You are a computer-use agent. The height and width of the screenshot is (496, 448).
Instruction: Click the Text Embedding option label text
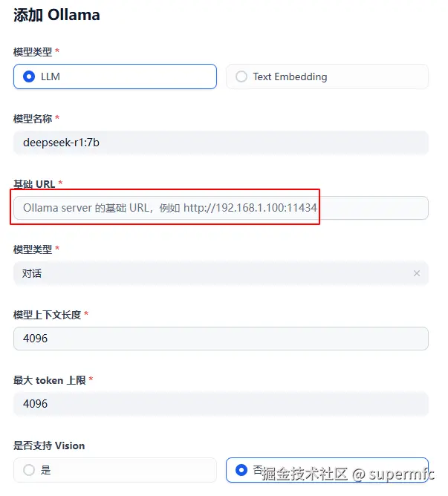tap(290, 76)
